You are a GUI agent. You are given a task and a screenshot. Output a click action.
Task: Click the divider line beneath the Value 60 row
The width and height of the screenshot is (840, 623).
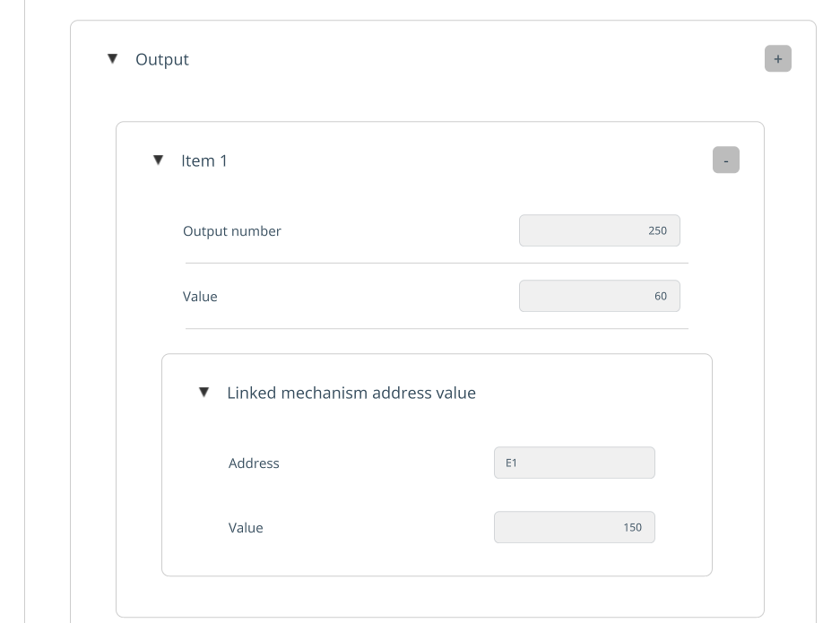coord(437,328)
